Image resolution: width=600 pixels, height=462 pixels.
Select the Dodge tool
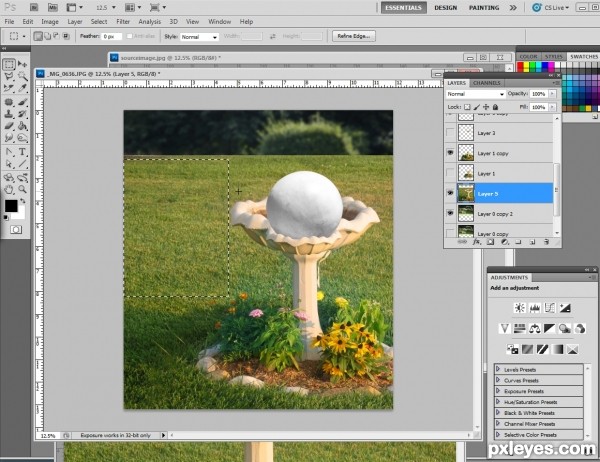click(23, 138)
